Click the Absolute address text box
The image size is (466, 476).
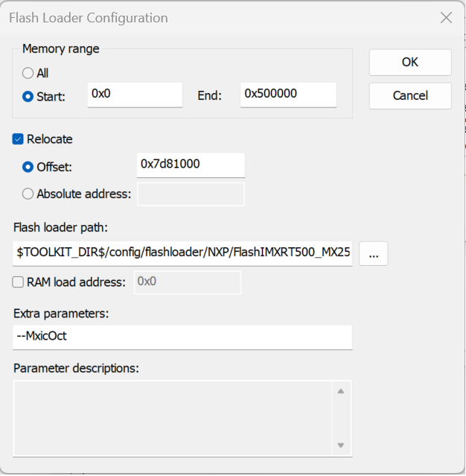(191, 194)
